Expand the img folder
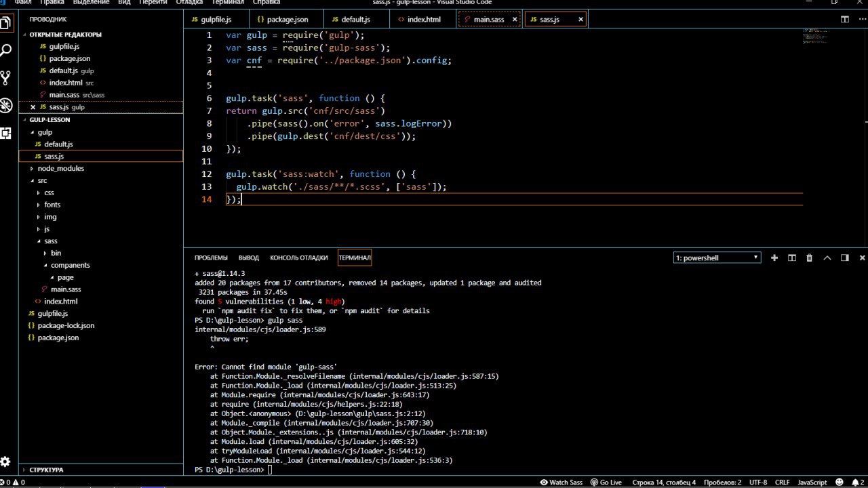868x488 pixels. 50,217
